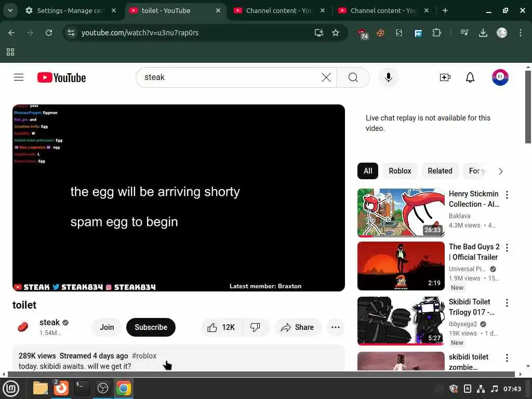Screen dimensions: 532x399
Task: Close the toilet - YouTube tab
Action: click(218, 10)
